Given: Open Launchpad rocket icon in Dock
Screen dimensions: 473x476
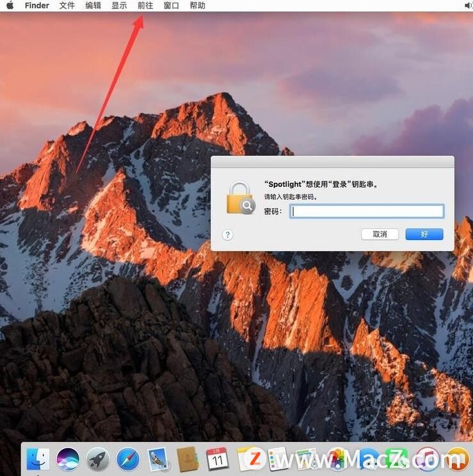Looking at the screenshot, I should (x=98, y=459).
